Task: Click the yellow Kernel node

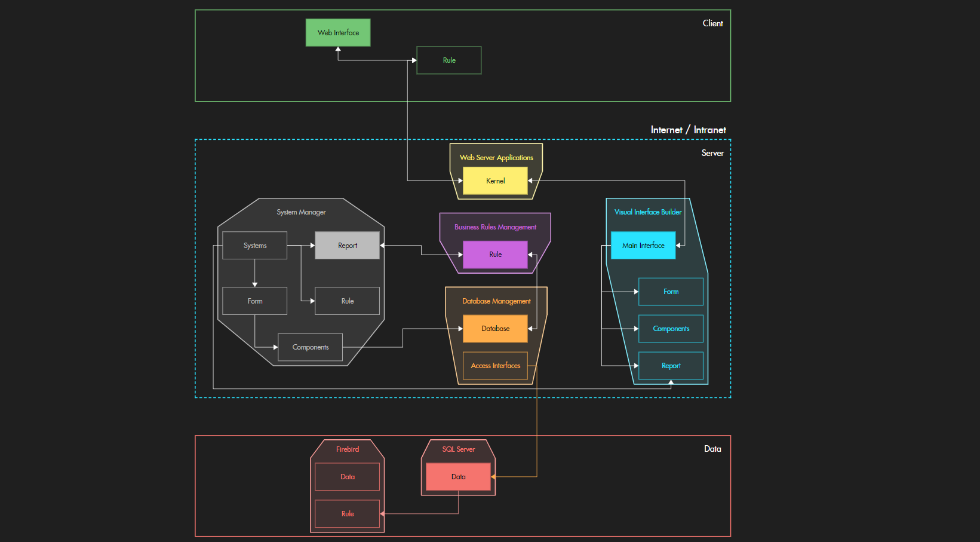Action: click(x=494, y=180)
